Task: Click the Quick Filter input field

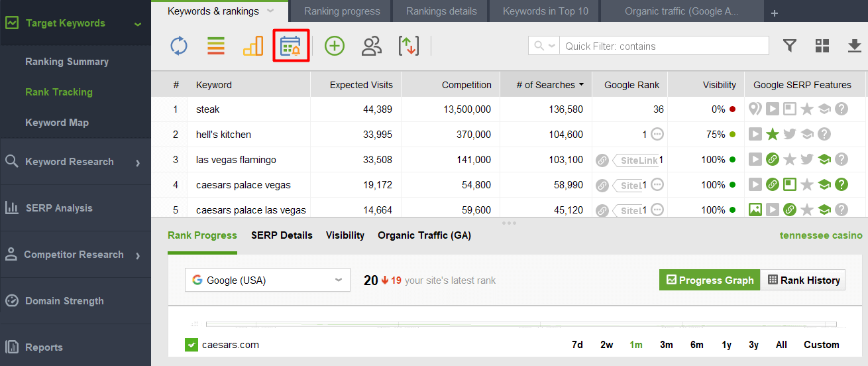Action: 665,46
